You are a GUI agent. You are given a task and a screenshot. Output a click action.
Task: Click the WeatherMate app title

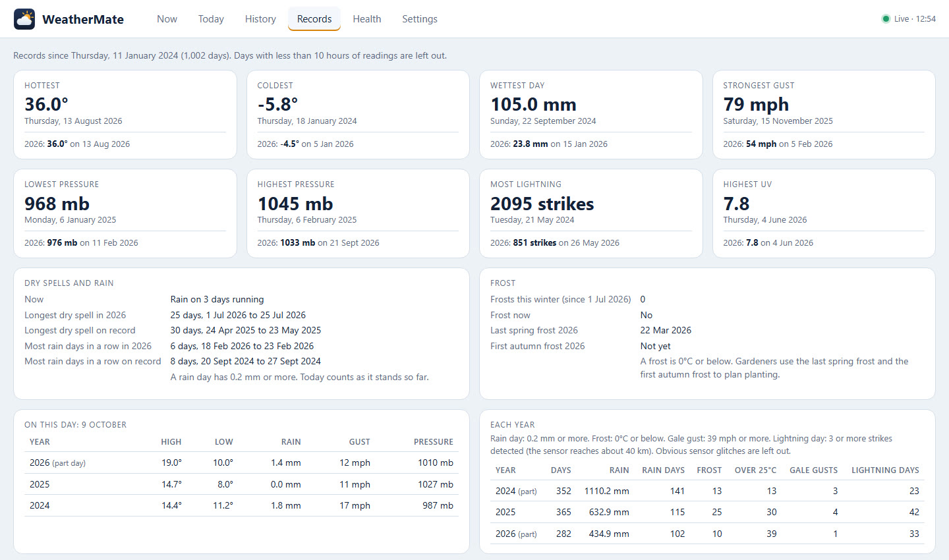coord(83,19)
